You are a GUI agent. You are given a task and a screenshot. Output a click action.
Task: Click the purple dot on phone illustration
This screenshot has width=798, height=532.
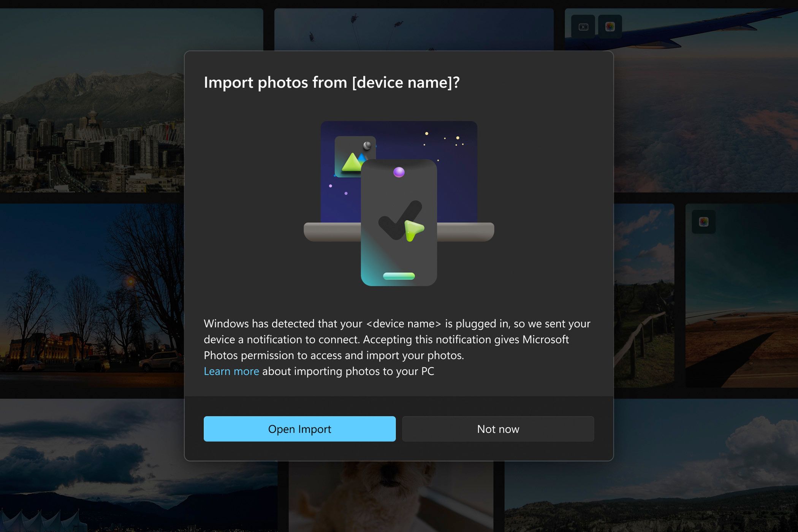click(x=399, y=172)
